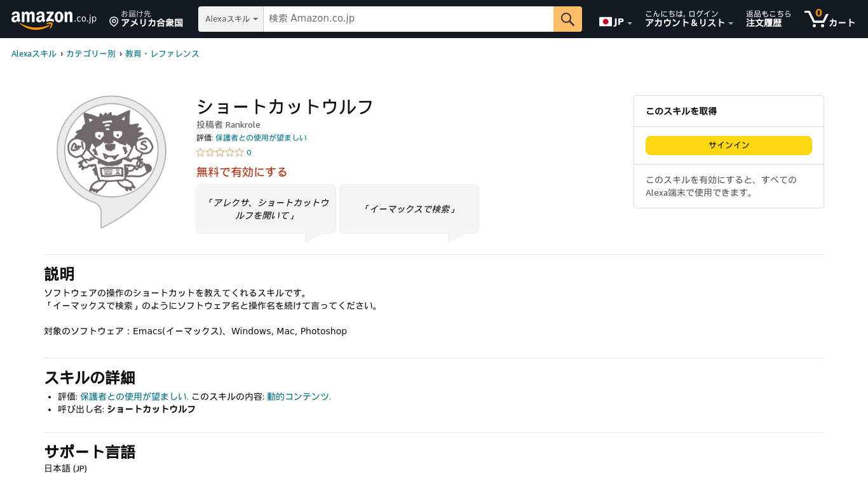Click the five-star rating icons
The width and height of the screenshot is (868, 488).
click(x=220, y=152)
